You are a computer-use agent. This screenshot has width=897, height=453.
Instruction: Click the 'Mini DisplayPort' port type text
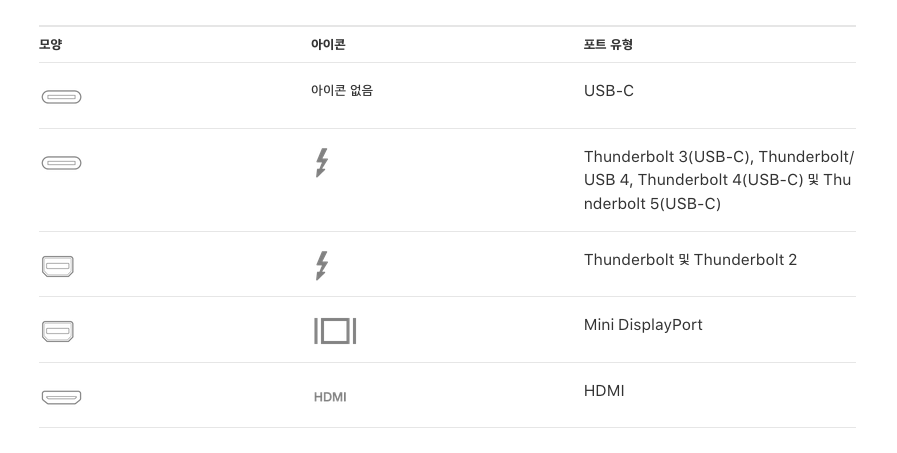643,325
